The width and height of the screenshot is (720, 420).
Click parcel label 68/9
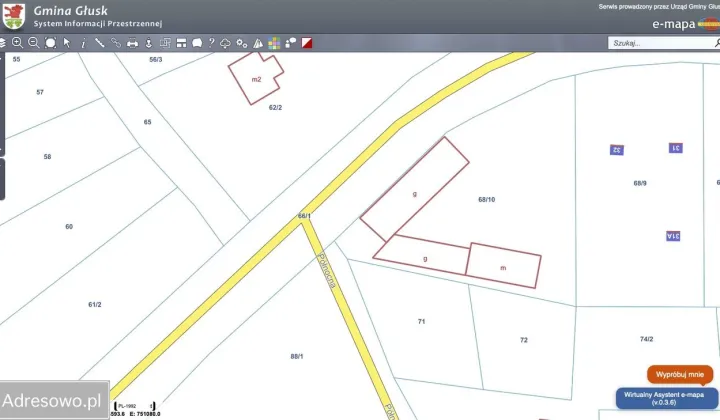[x=640, y=183]
